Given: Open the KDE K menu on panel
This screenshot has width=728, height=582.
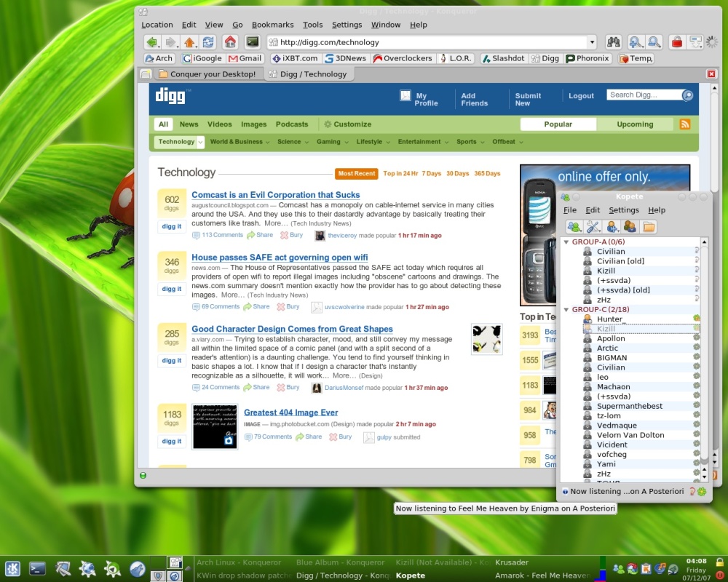Looking at the screenshot, I should pyautogui.click(x=12, y=568).
